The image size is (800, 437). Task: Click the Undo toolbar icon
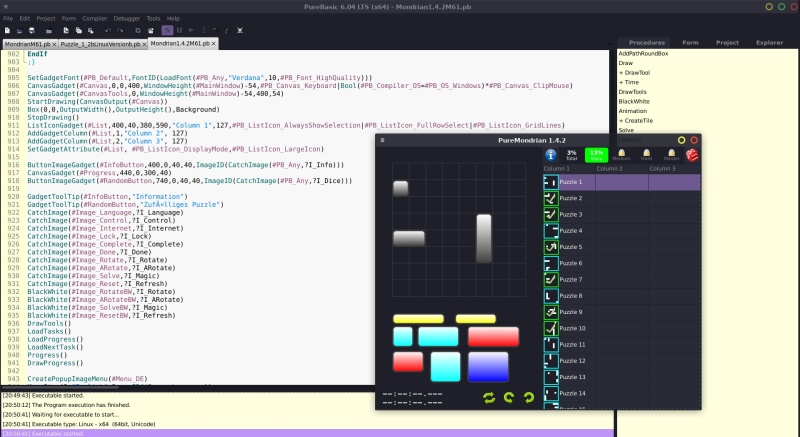pyautogui.click(x=108, y=31)
